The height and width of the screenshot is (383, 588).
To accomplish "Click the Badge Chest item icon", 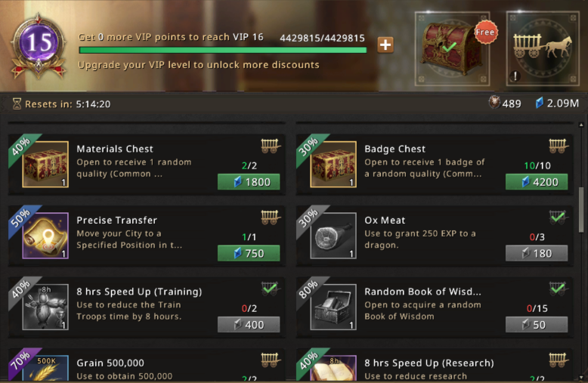I will [333, 164].
